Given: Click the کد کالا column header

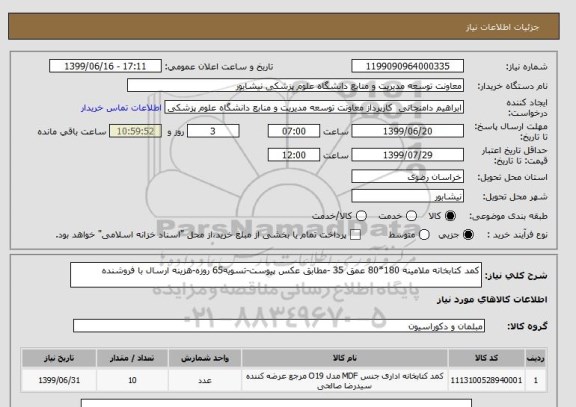Looking at the screenshot, I should click(x=486, y=358).
